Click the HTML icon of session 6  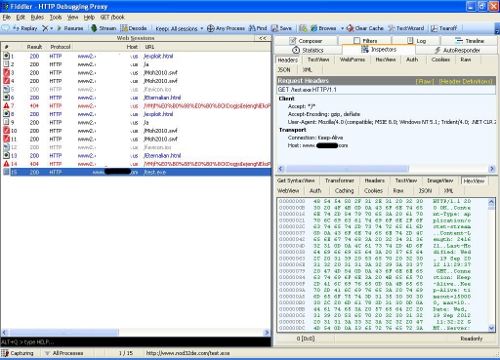point(6,97)
